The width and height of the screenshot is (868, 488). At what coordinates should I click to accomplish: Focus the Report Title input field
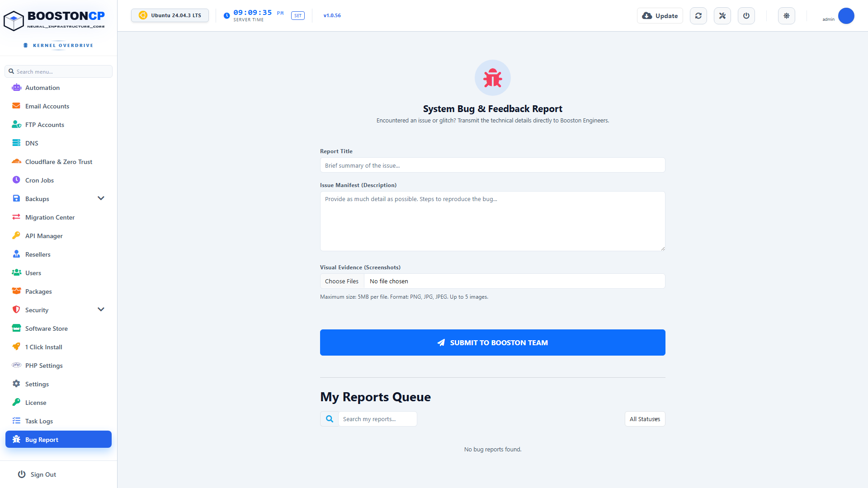[x=493, y=165]
